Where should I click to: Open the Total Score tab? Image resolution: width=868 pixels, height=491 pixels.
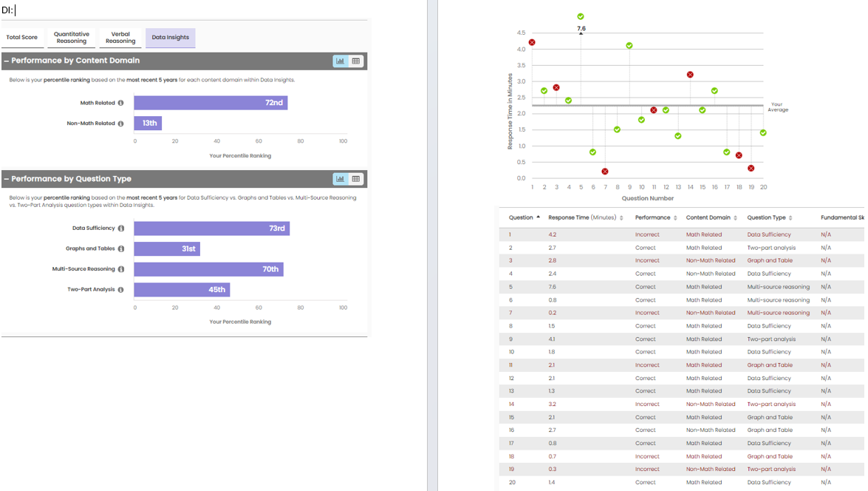(x=22, y=38)
